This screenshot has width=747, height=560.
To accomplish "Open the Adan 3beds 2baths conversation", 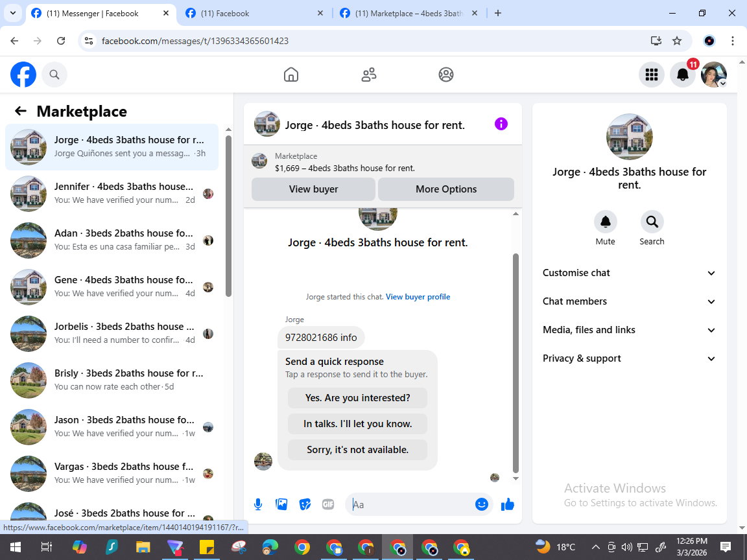I will (x=112, y=240).
